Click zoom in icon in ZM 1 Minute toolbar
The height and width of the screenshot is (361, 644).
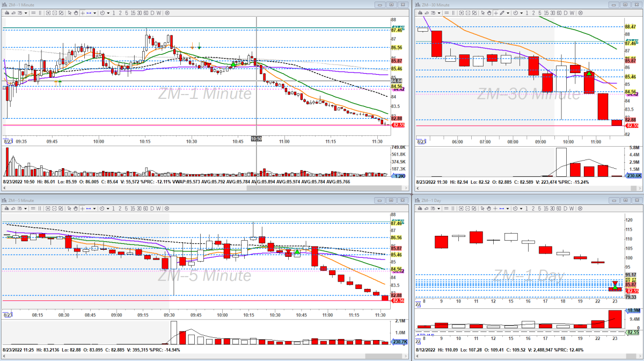[48, 13]
